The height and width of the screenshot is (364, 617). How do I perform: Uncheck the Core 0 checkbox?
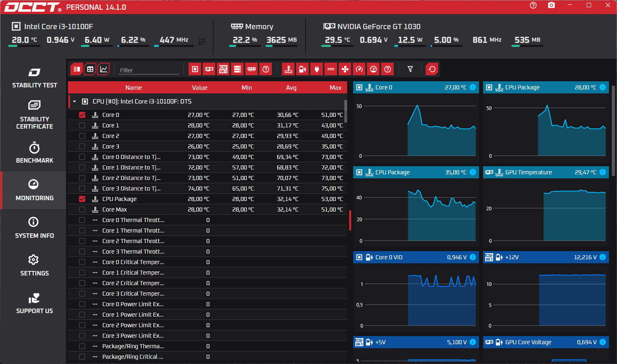tap(82, 115)
